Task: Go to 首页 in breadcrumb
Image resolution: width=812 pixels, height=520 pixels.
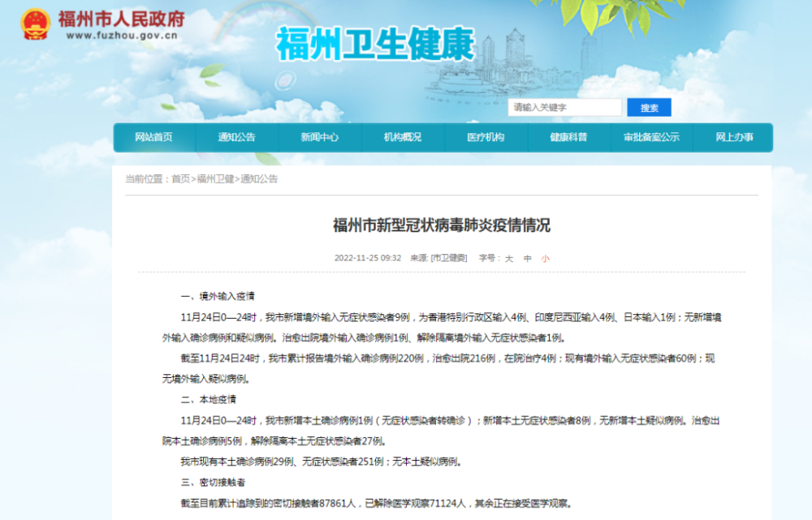Action: [x=181, y=179]
